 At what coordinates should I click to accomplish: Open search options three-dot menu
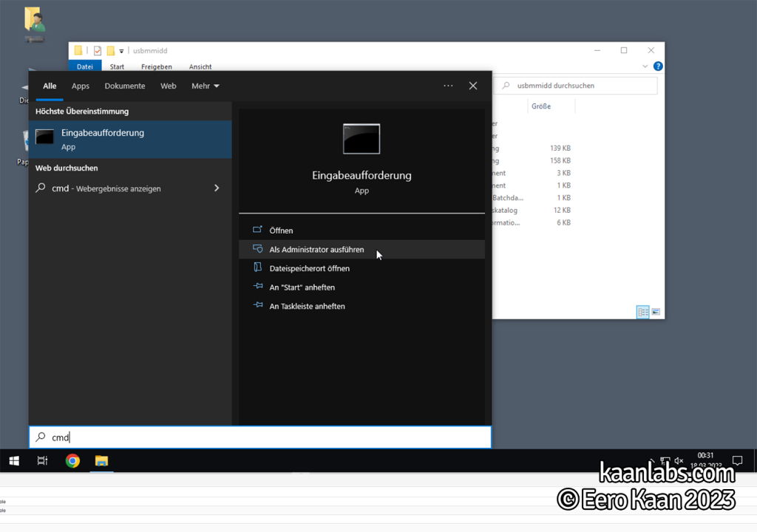click(448, 86)
